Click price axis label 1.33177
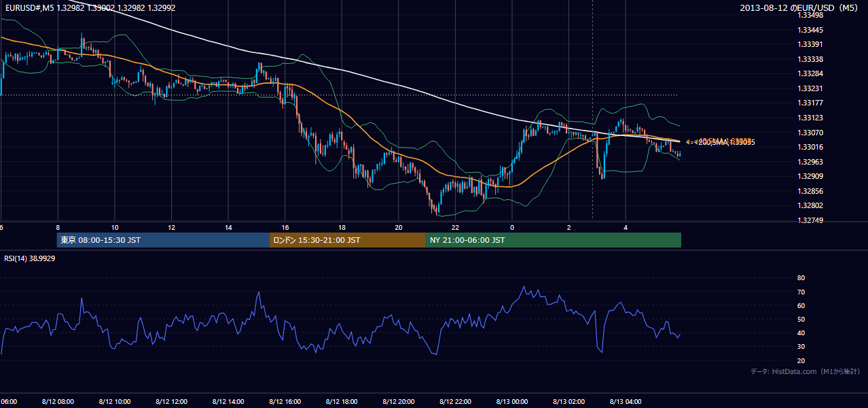Screen dimensions: 868x408 811,103
